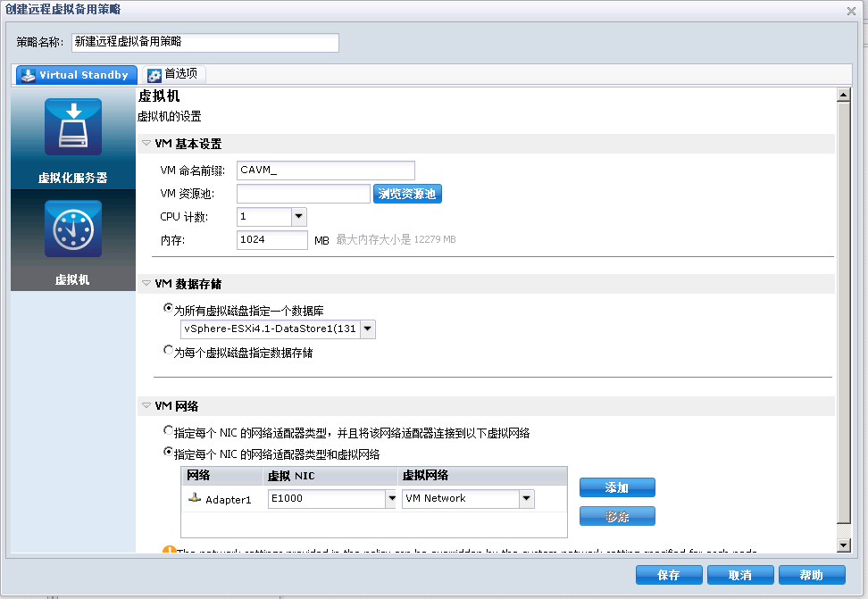Screen dimensions: 868x599
Task: Click inside the 策略名称 input field
Action: point(205,42)
